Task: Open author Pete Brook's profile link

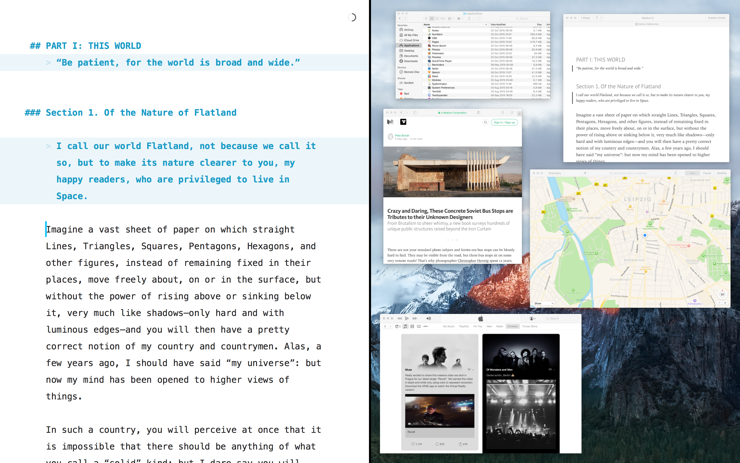Action: point(402,135)
